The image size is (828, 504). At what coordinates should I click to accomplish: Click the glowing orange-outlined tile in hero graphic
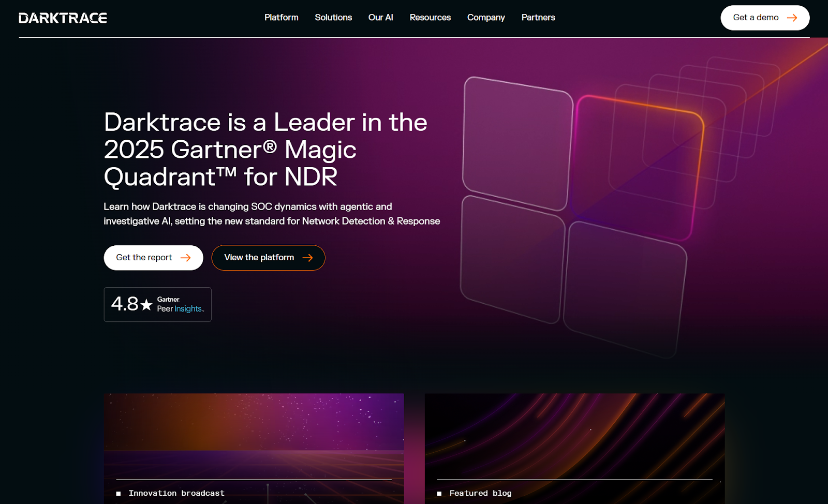(x=638, y=166)
